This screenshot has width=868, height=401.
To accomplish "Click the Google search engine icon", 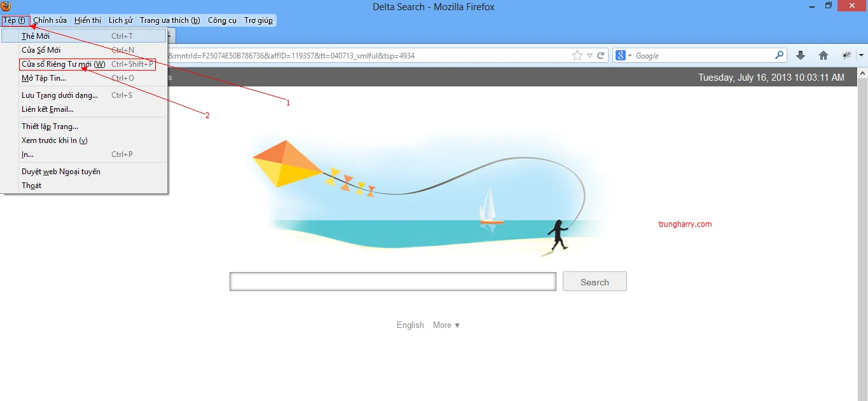I will [621, 56].
